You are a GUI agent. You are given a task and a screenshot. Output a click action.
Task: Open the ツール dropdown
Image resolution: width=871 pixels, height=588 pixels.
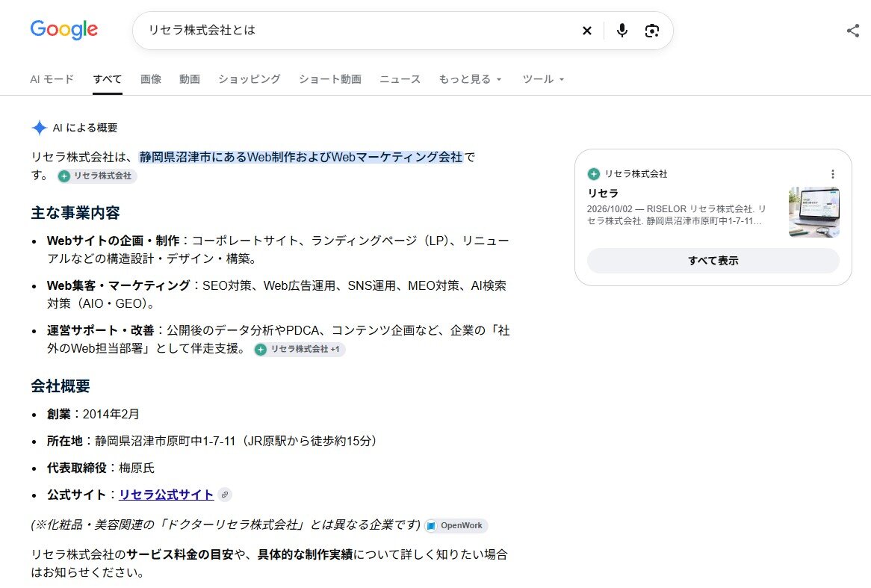[x=543, y=79]
